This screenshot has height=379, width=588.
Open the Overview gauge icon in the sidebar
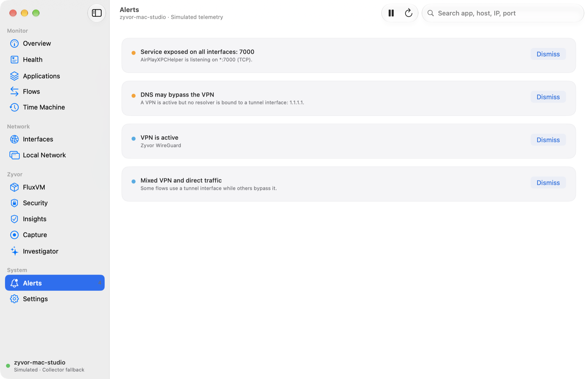(x=14, y=43)
